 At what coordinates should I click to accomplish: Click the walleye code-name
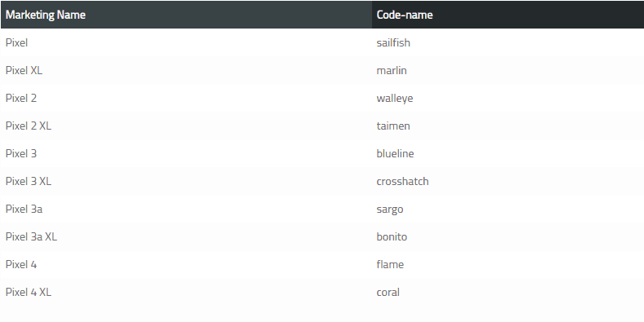tap(395, 99)
